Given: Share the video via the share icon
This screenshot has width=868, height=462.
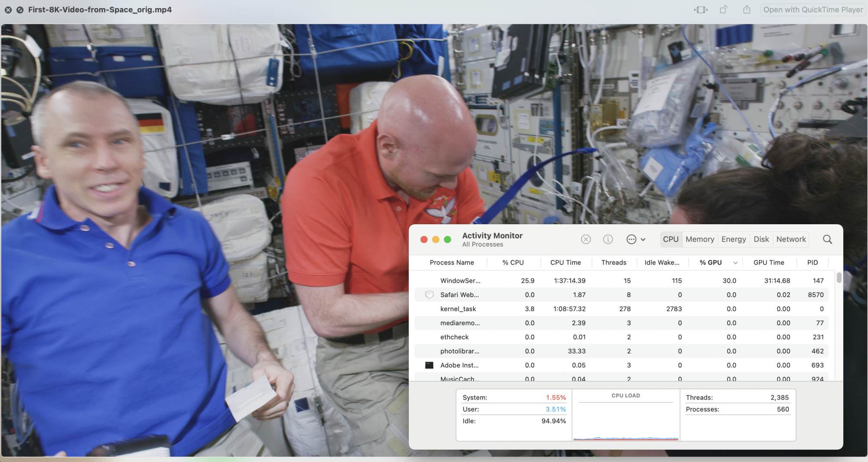Looking at the screenshot, I should [x=746, y=10].
